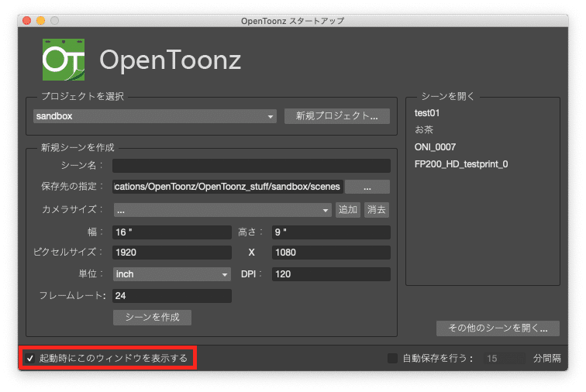Minimize the startup window with yellow button
586x392 pixels.
41,21
